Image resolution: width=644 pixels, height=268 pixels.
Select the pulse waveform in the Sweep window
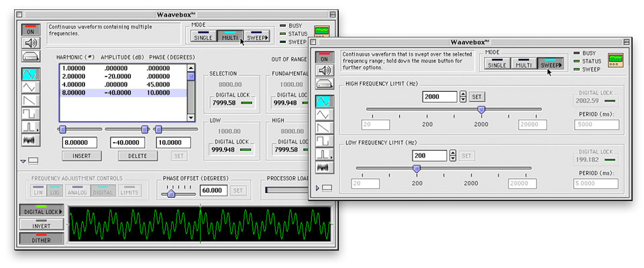click(x=325, y=153)
